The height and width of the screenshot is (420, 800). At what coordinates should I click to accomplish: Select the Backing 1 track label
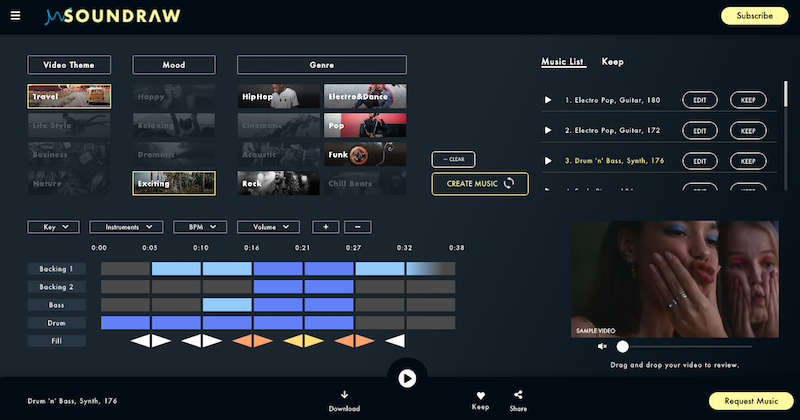click(x=57, y=269)
